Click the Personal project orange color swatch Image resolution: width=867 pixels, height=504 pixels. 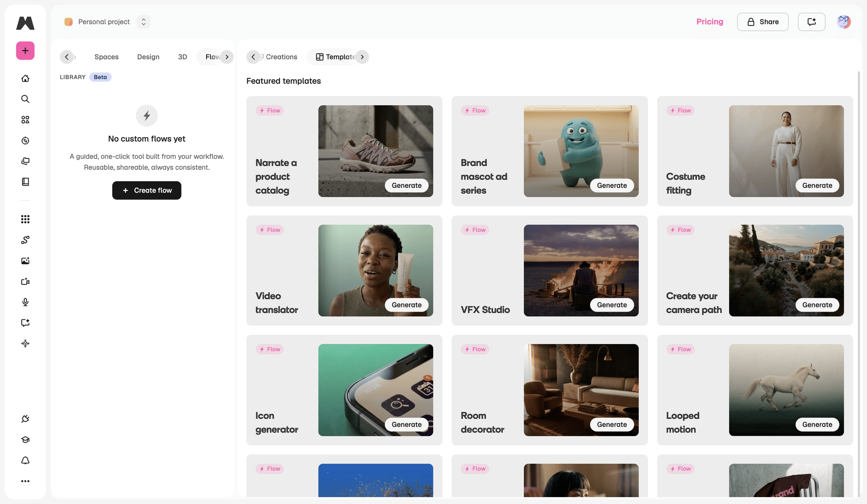[x=68, y=22]
